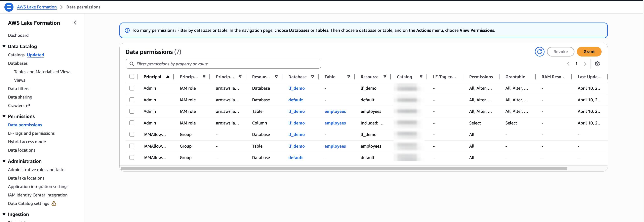This screenshot has height=222, width=644.
Task: Open filter dropdown for Table column
Action: coord(349,77)
